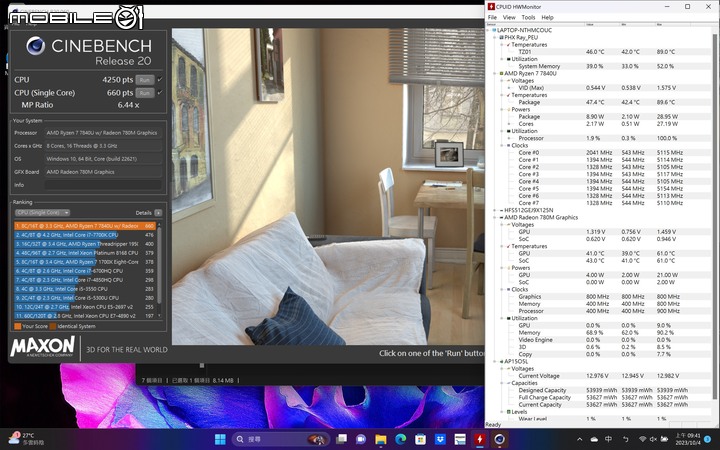720x450 pixels.
Task: Open File Explorer from the taskbar
Action: click(381, 439)
